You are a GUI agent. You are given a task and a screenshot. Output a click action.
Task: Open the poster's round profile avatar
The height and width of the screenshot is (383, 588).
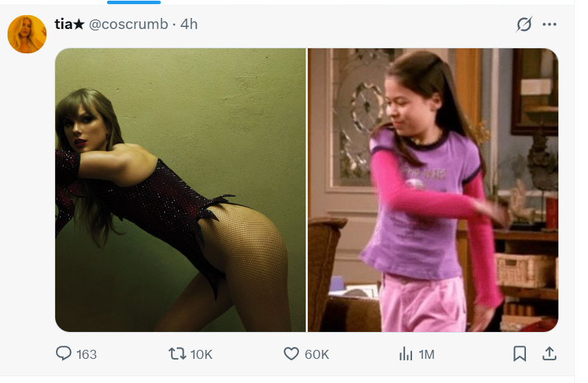tap(27, 34)
